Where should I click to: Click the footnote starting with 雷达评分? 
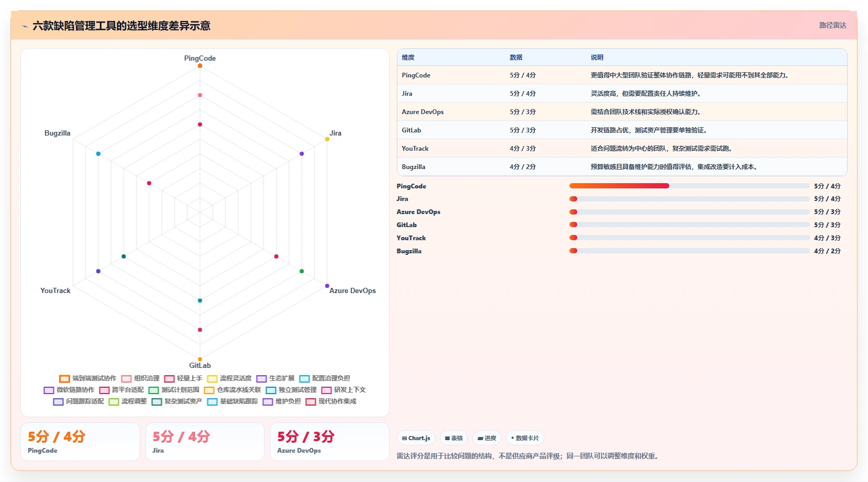(x=528, y=456)
